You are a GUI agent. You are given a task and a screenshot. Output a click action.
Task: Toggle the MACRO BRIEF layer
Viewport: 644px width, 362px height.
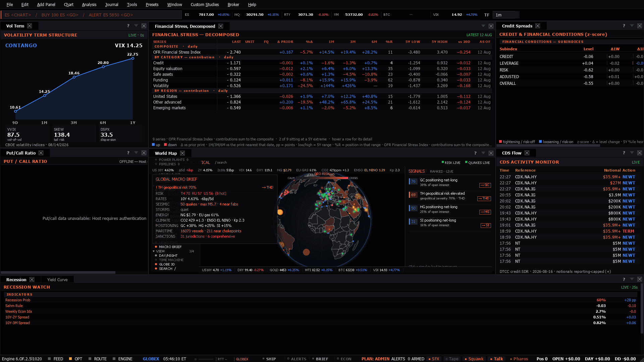point(168,247)
